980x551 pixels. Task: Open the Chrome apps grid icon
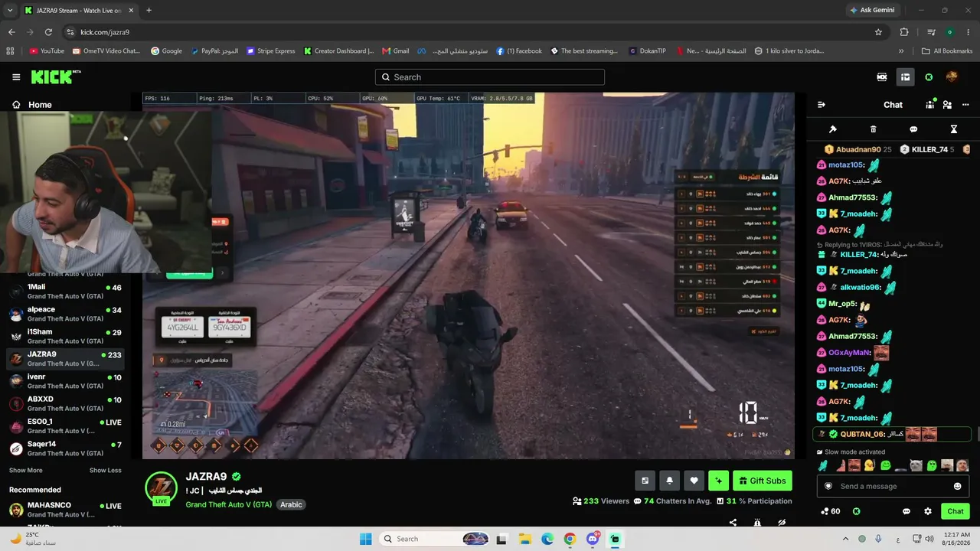11,51
